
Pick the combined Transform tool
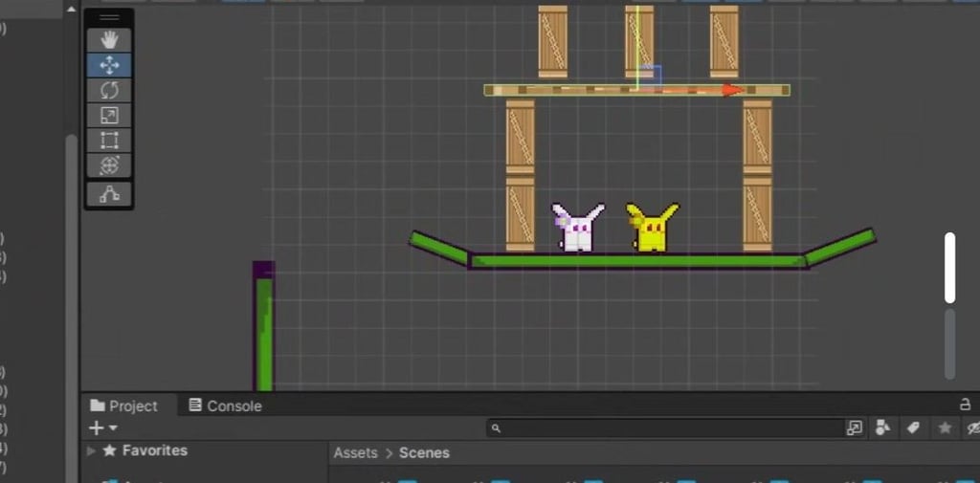click(109, 165)
